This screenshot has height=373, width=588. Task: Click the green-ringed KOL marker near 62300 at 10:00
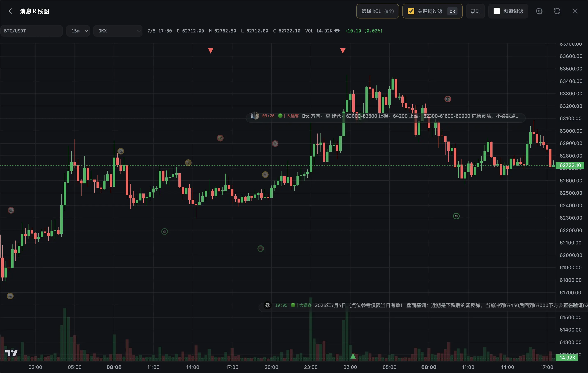pyautogui.click(x=456, y=216)
